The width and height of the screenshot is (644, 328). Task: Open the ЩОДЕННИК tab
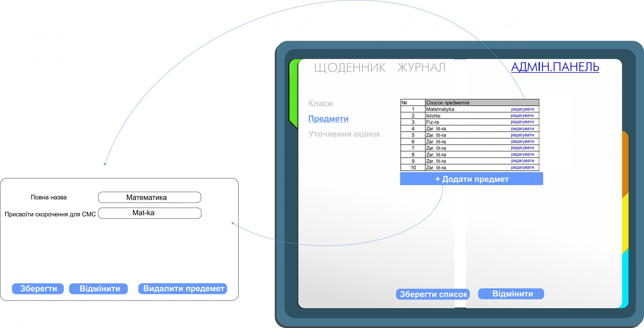(350, 68)
